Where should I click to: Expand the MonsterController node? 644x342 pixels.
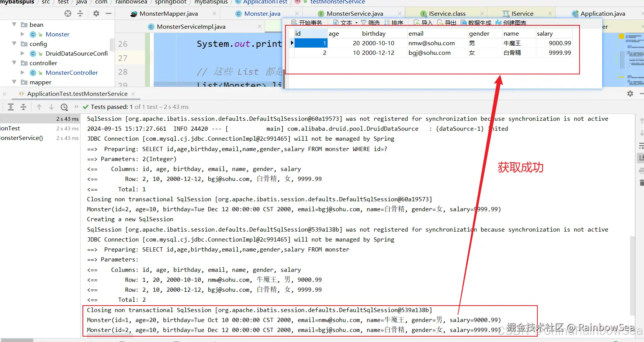pos(23,72)
